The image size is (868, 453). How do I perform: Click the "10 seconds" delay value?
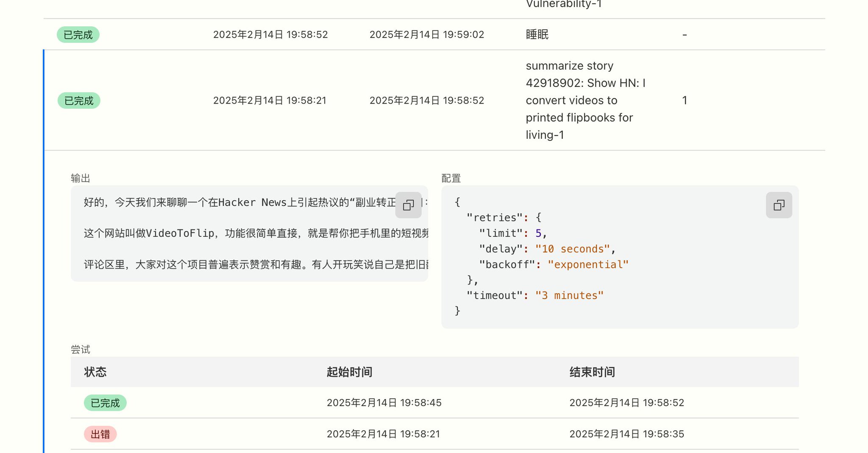coord(572,249)
